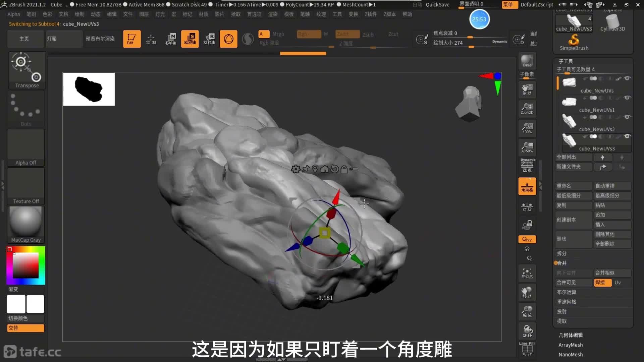This screenshot has height=362, width=644.
Task: Click the Edit mode button
Action: (131, 39)
